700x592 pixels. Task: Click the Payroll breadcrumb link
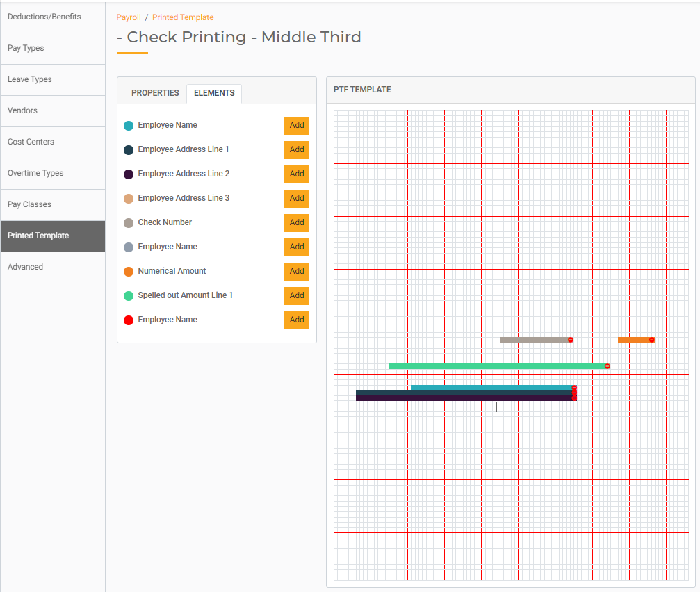(x=129, y=17)
